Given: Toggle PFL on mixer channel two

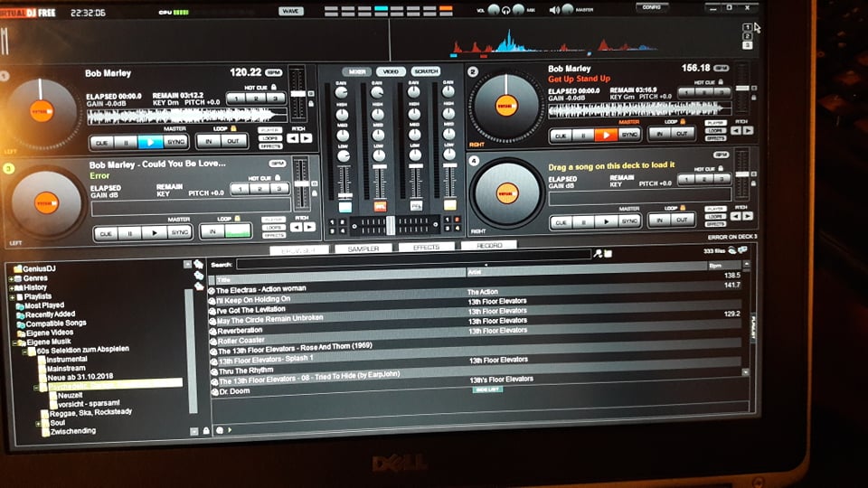Looking at the screenshot, I should pos(380,206).
